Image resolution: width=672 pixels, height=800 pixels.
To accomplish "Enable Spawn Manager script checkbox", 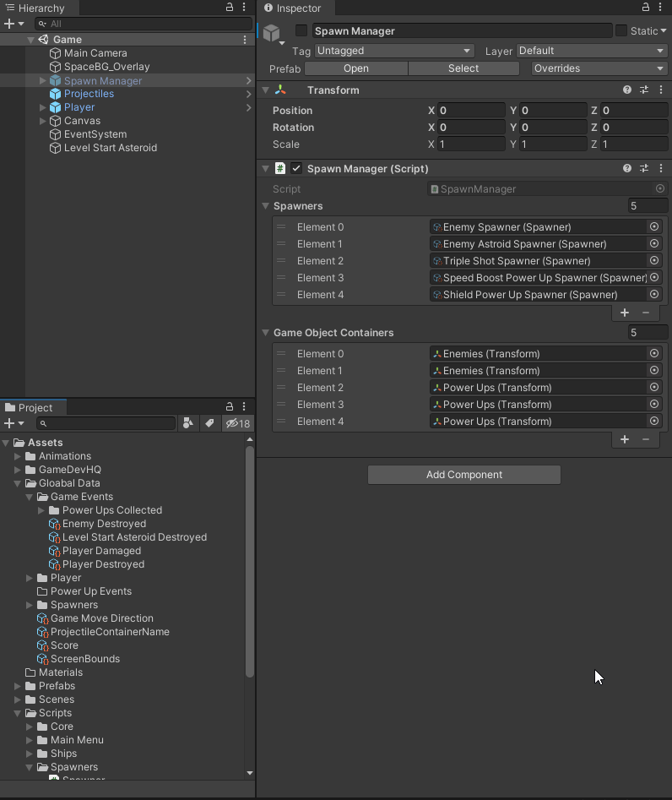I will [296, 168].
